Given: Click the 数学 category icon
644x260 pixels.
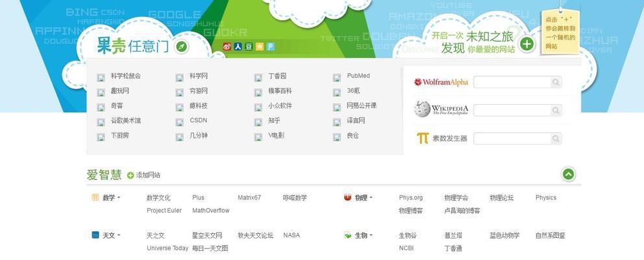Looking at the screenshot, I should click(x=95, y=198).
